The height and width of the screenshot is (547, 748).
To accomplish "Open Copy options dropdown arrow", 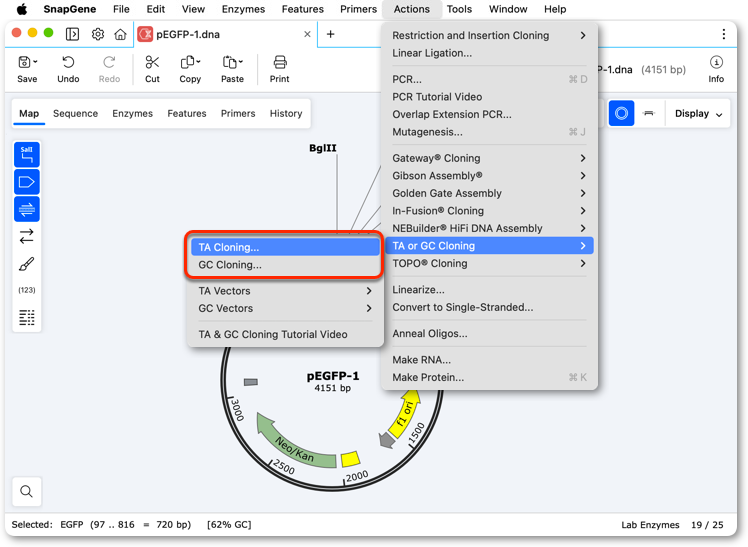I will (198, 62).
